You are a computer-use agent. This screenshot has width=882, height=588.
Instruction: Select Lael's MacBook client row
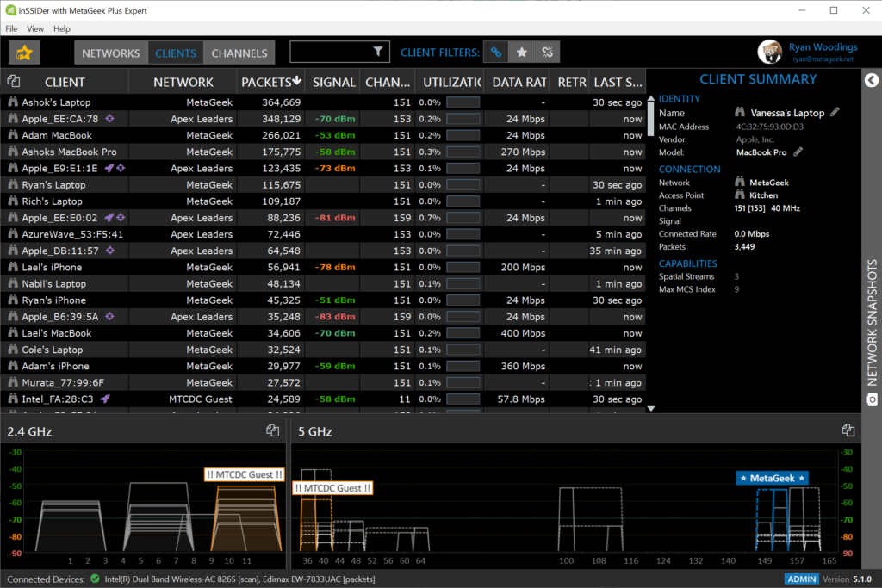tap(324, 333)
